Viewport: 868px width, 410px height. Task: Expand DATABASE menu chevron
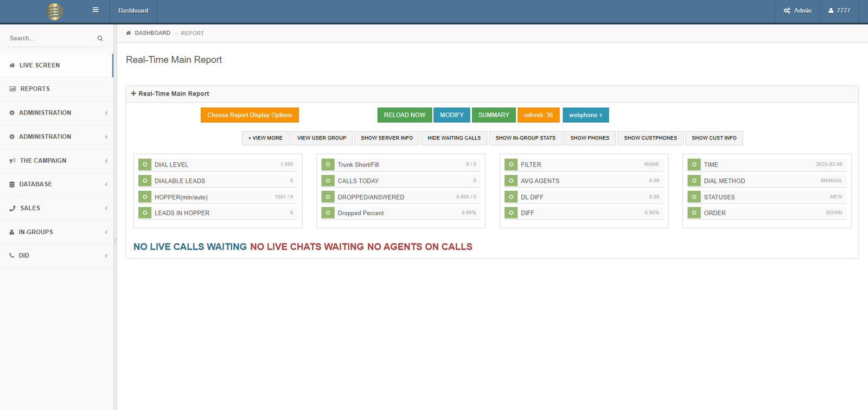tap(106, 184)
